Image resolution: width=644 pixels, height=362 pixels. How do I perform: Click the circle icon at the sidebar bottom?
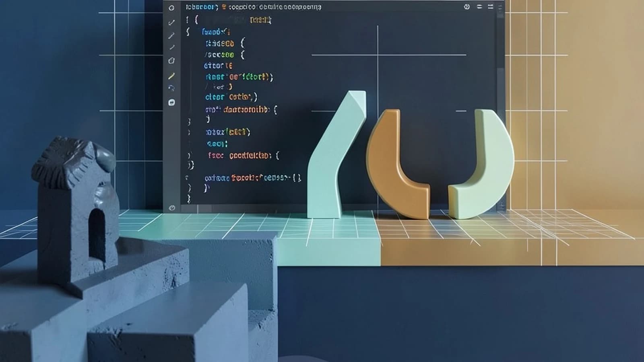172,208
